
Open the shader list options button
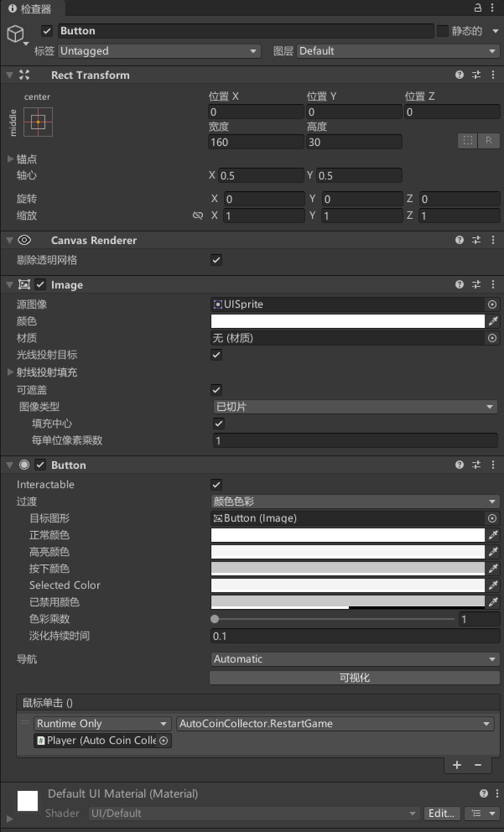point(483,813)
